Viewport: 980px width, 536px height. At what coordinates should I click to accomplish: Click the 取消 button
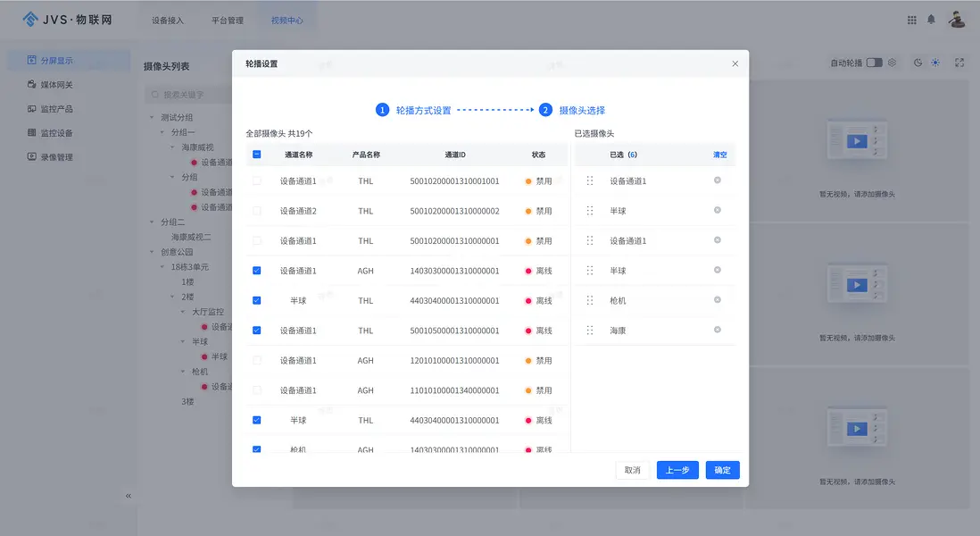633,470
